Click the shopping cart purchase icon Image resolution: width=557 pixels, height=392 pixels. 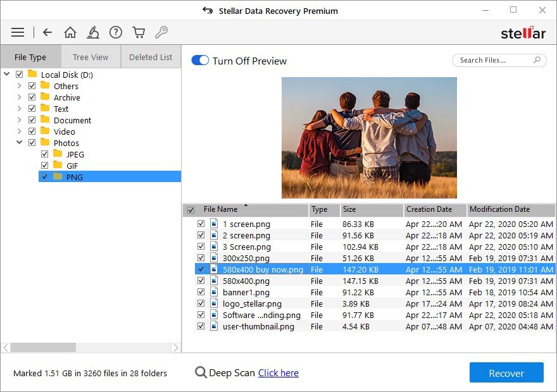(x=139, y=32)
